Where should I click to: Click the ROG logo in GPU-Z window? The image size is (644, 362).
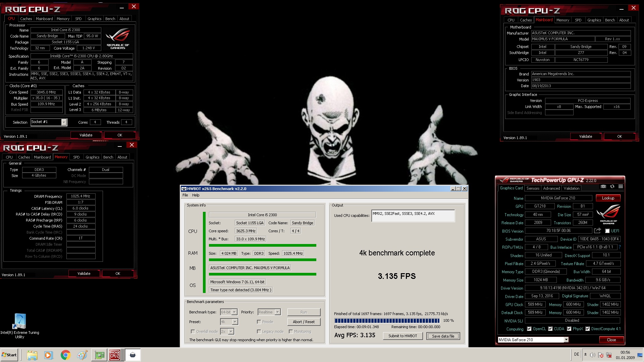[x=608, y=215]
